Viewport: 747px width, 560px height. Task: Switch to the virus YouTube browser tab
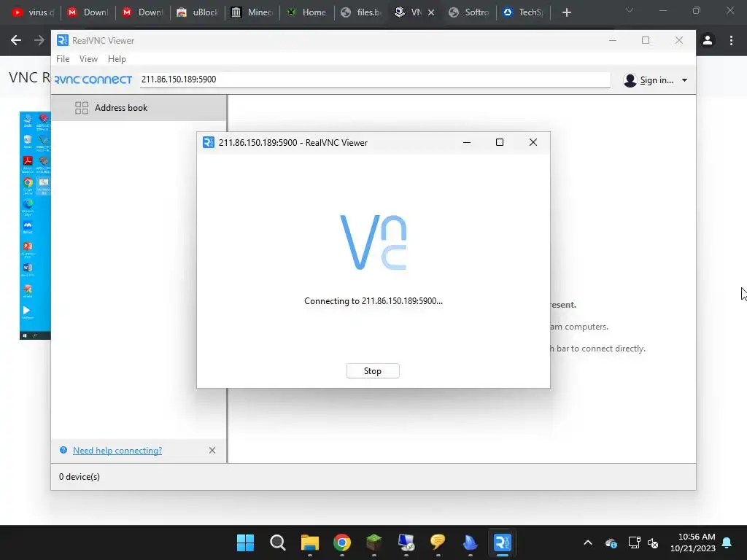(32, 12)
